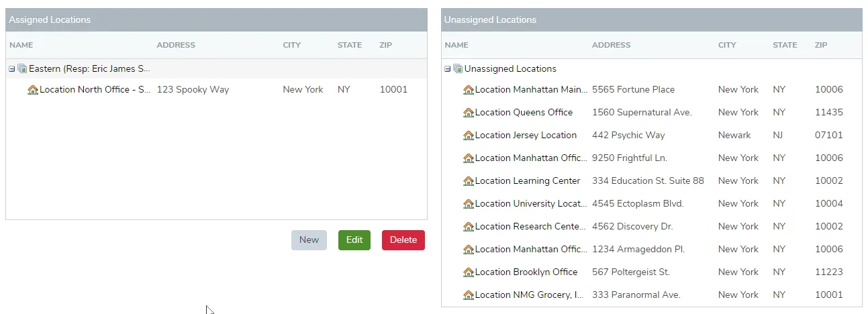Click house icon beside 1234 Armageddon Pl. row

[x=469, y=250]
